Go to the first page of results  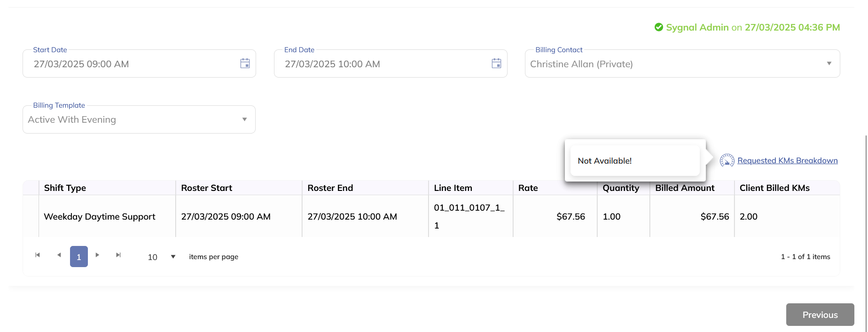38,255
